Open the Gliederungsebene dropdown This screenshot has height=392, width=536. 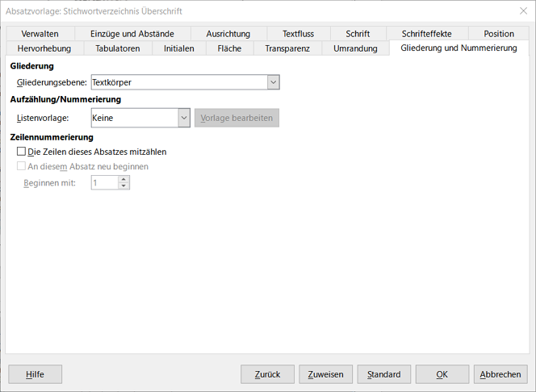pyautogui.click(x=273, y=82)
